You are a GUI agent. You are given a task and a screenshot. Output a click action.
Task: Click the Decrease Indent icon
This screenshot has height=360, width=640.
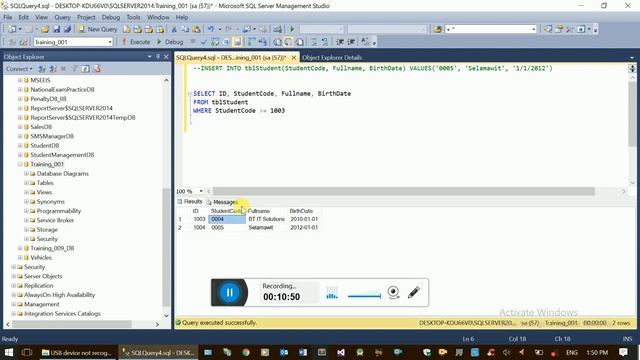(340, 42)
